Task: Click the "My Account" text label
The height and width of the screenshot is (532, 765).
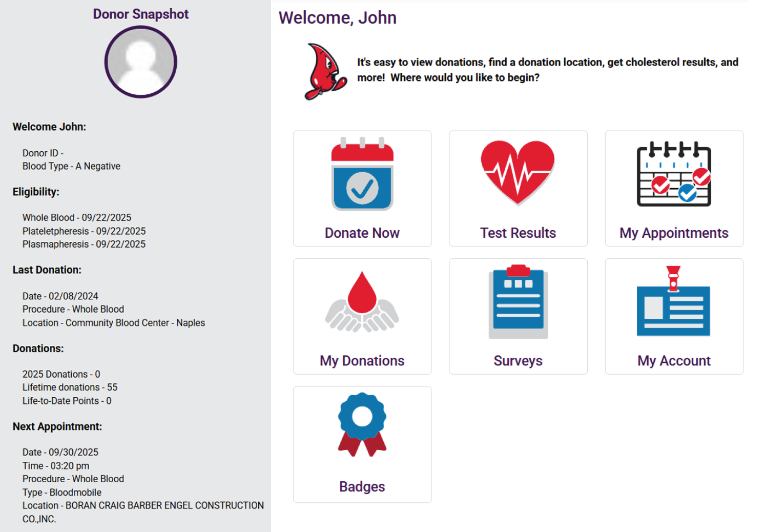Action: [x=673, y=361]
